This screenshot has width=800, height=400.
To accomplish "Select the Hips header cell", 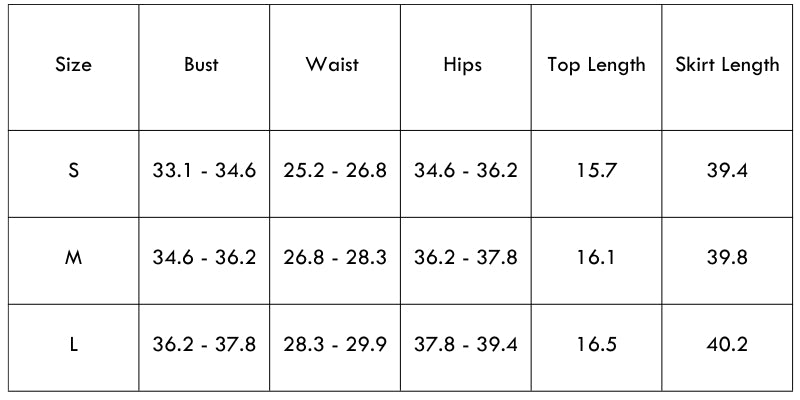I will pyautogui.click(x=462, y=65).
